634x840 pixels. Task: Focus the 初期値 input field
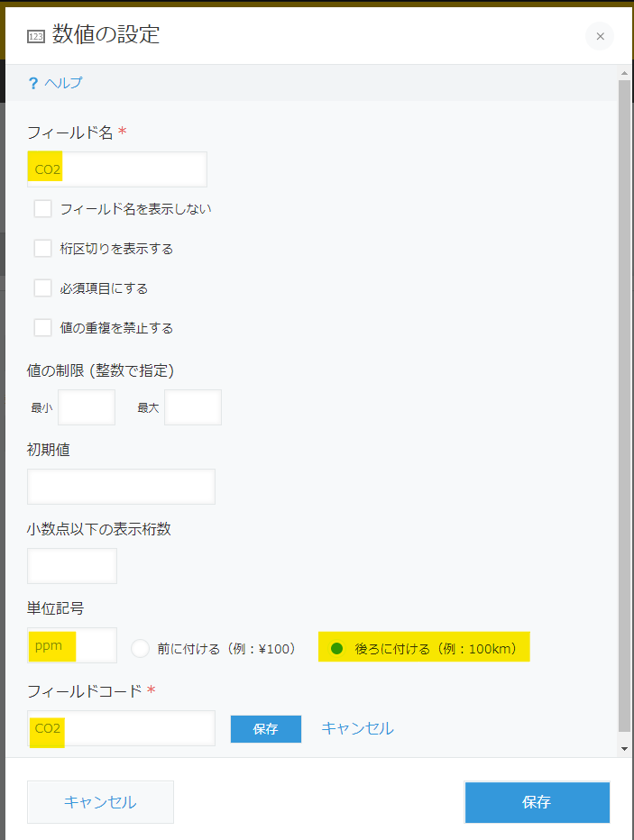click(x=121, y=487)
